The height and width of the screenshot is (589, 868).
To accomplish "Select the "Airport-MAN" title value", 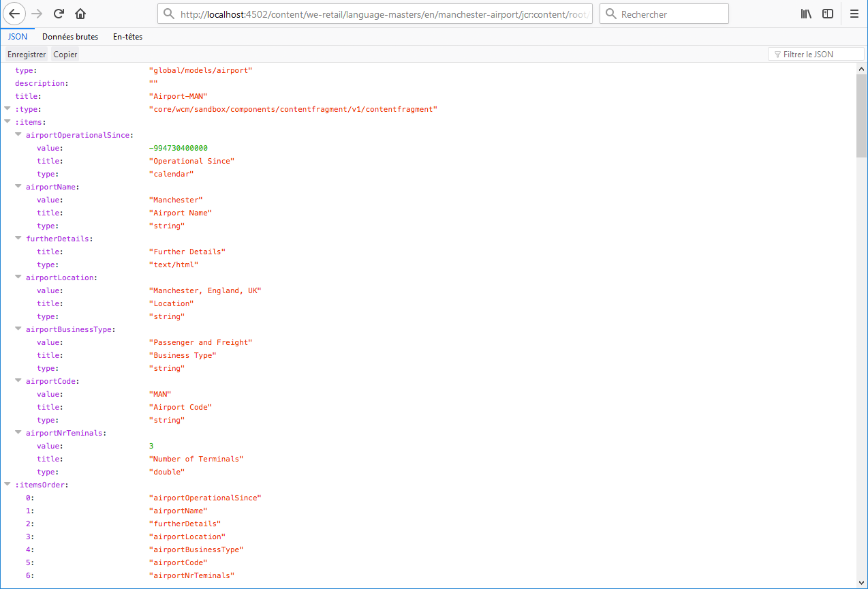I will 178,96.
